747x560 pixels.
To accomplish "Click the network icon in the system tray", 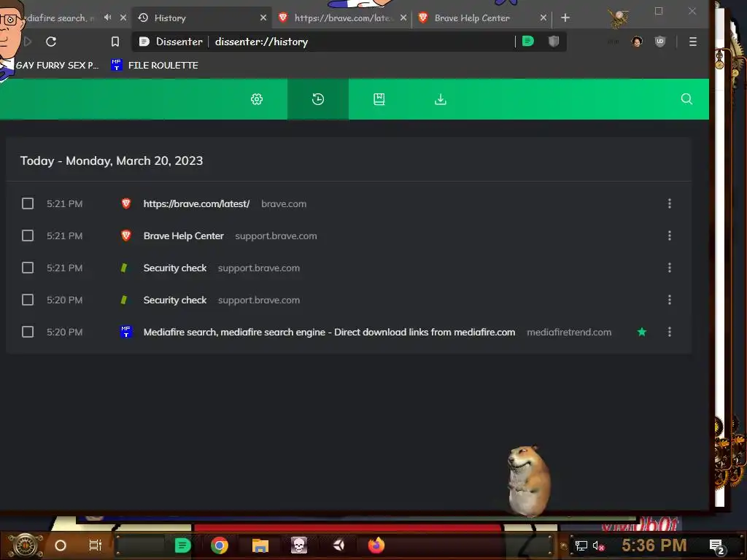I will 581,545.
